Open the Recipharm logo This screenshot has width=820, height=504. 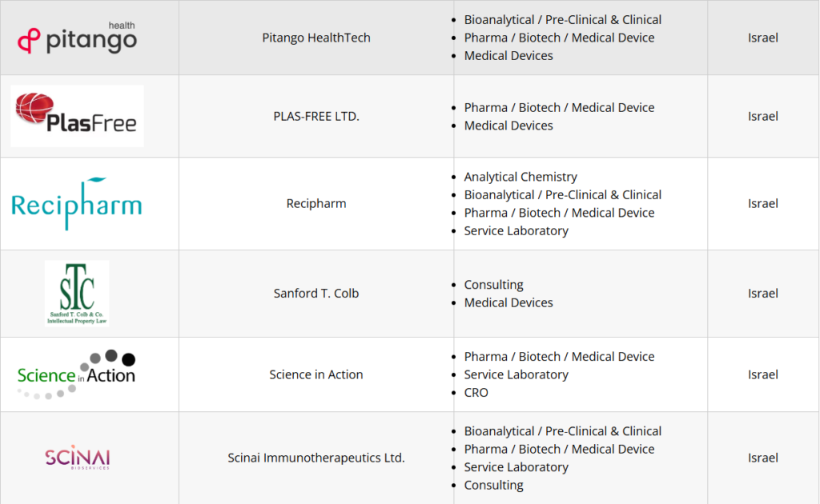77,203
